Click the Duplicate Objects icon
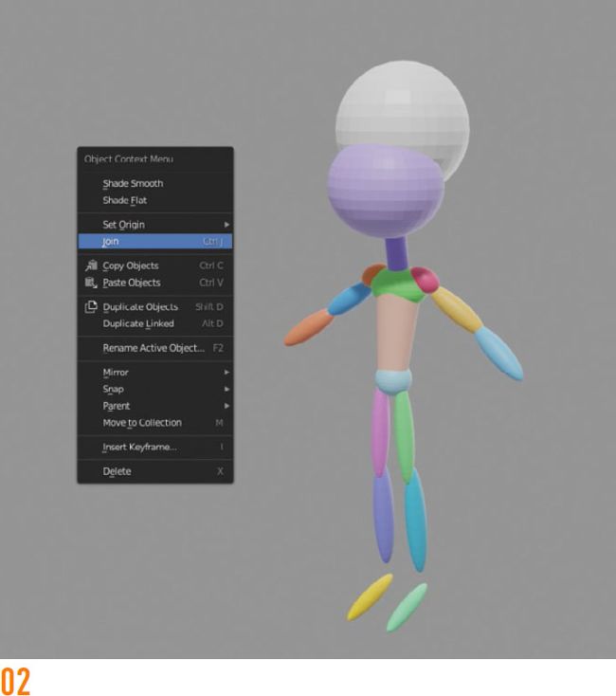The height and width of the screenshot is (696, 616). (91, 306)
